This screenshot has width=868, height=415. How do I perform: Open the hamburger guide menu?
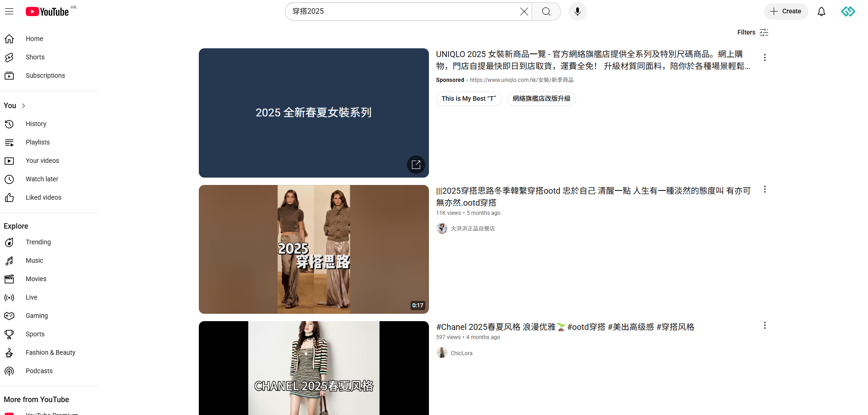(9, 12)
